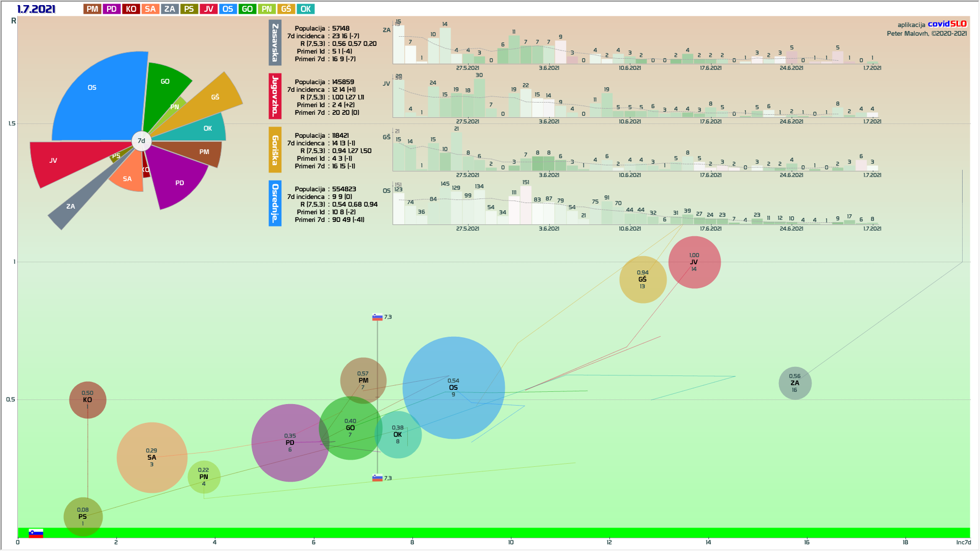Open the Goriška region tab
This screenshot has height=551, width=980.
pyautogui.click(x=275, y=150)
